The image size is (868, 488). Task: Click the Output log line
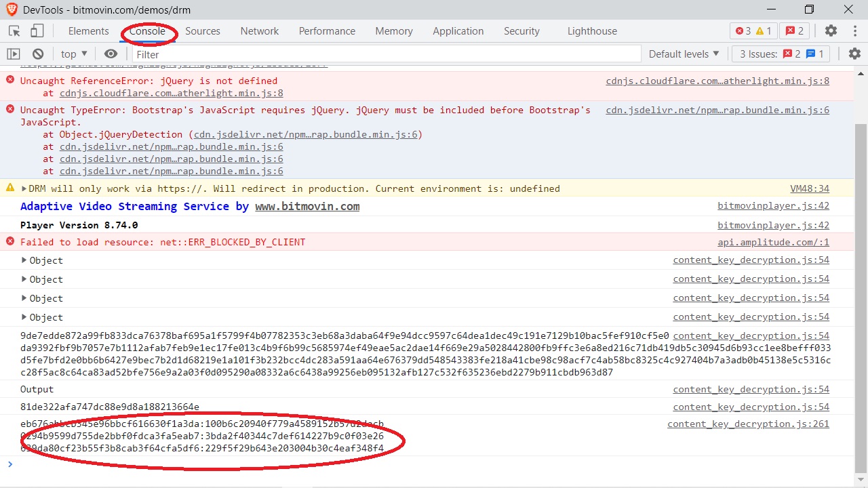click(x=37, y=390)
